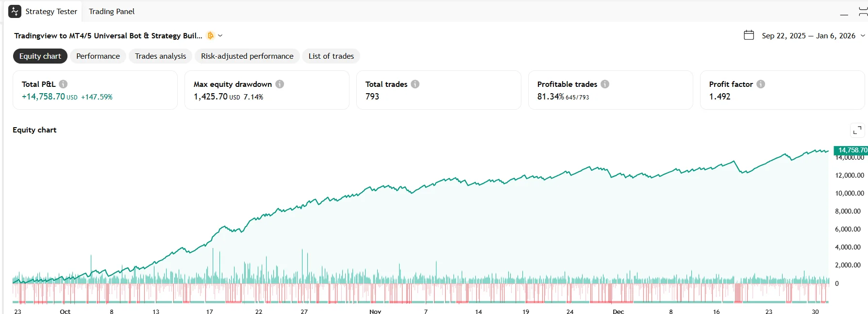Click the +147.59% return figure
Screen dimensions: 868x314
pos(97,97)
